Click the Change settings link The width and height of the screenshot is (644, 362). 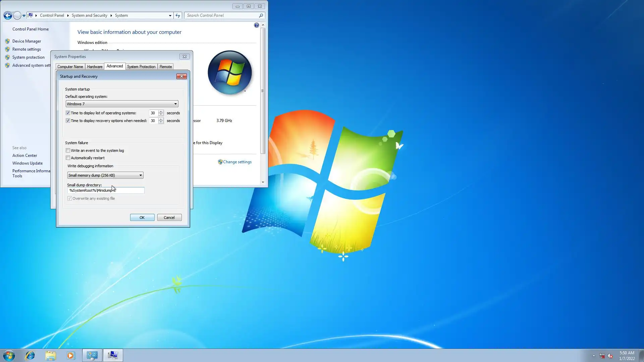tap(237, 162)
